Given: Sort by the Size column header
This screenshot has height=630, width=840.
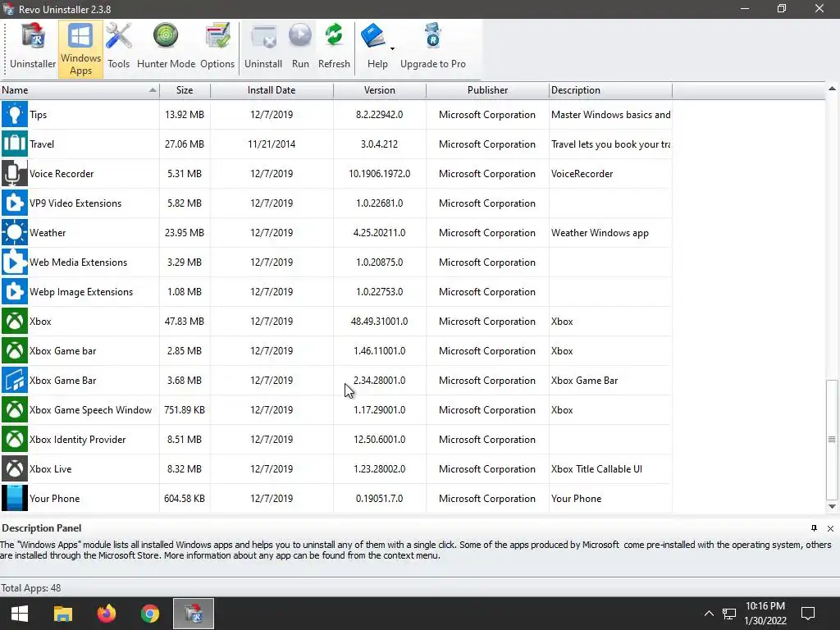Looking at the screenshot, I should click(185, 90).
